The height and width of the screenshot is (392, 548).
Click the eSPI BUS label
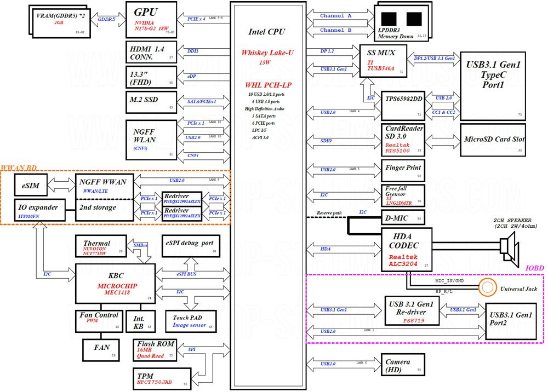click(186, 274)
